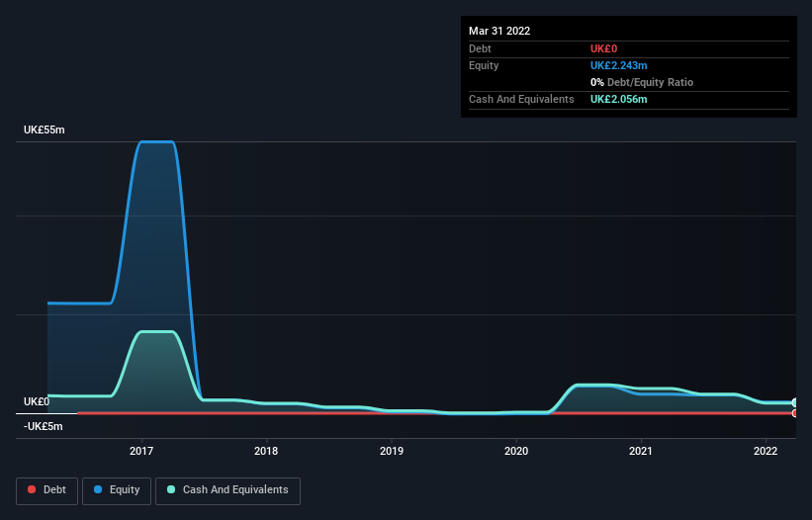The width and height of the screenshot is (812, 520).
Task: Click the 0% Debt/Equity Ratio text
Action: [642, 82]
